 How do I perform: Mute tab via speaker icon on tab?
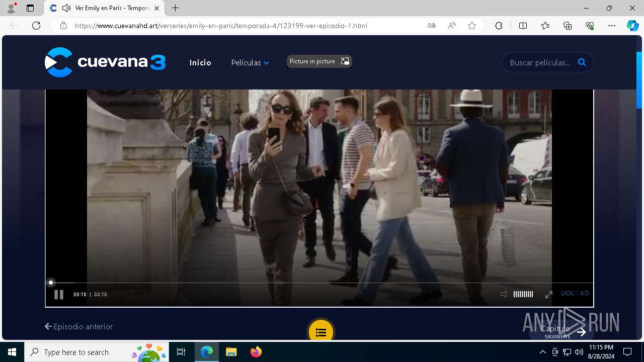(66, 8)
